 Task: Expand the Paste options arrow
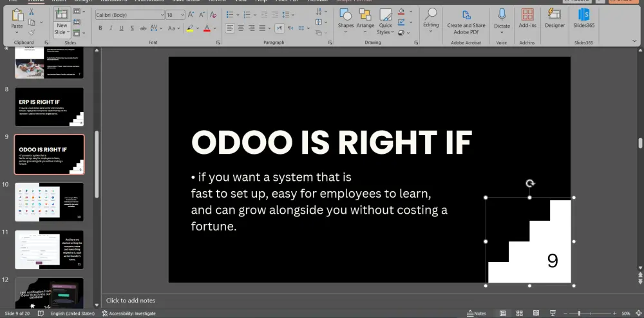17,32
